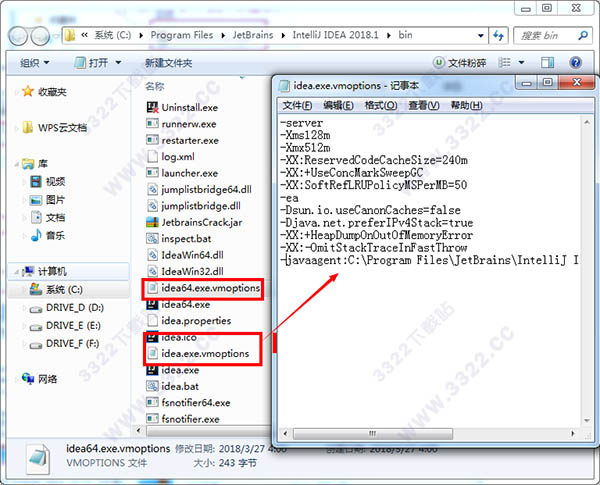
Task: Select the inspect.bat file icon
Action: pos(152,238)
